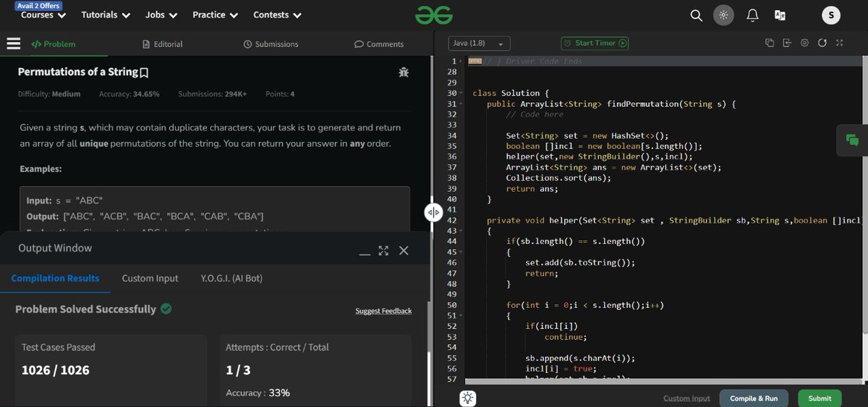868x407 pixels.
Task: Submit the solution
Action: click(x=820, y=398)
